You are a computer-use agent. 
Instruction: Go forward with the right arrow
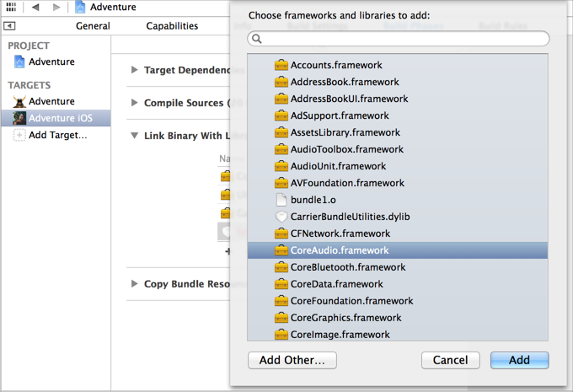[x=56, y=7]
